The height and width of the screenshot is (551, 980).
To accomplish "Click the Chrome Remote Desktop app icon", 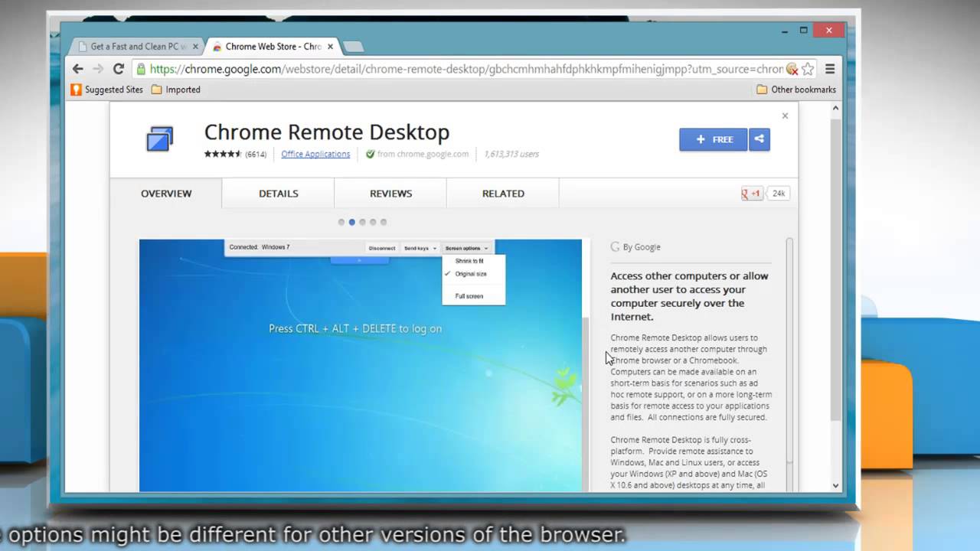I will [160, 139].
